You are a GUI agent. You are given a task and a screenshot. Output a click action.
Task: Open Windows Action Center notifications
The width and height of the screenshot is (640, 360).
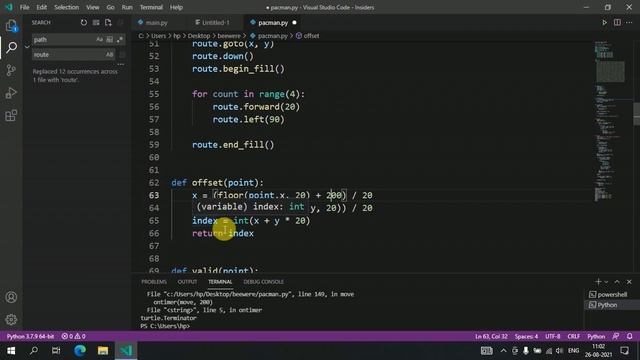624,351
